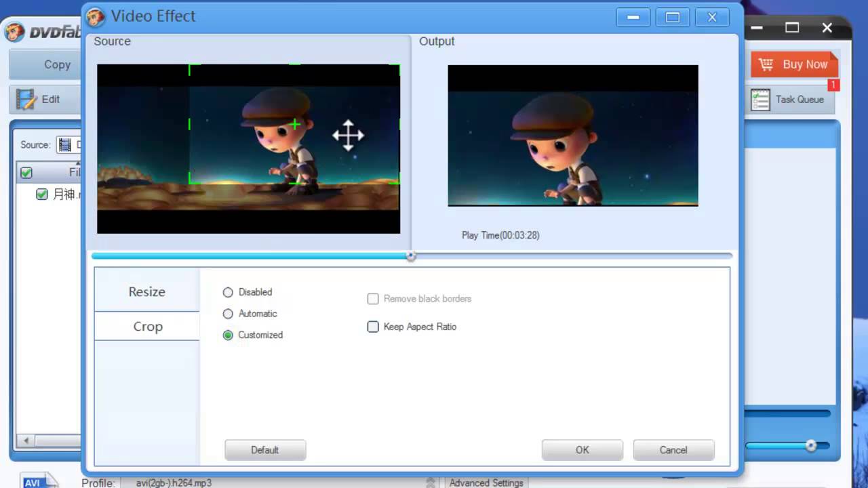Uncheck the 月神 file checkbox
This screenshot has height=488, width=868.
42,195
